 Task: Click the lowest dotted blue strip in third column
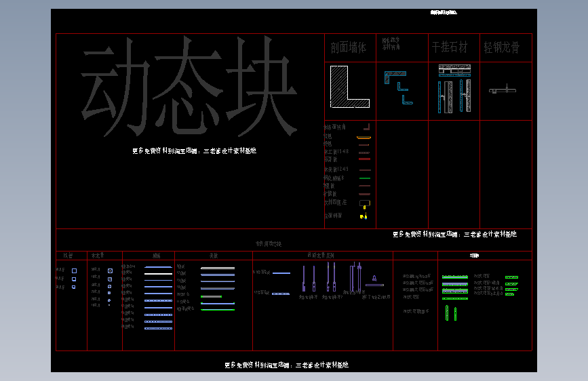pos(158,329)
